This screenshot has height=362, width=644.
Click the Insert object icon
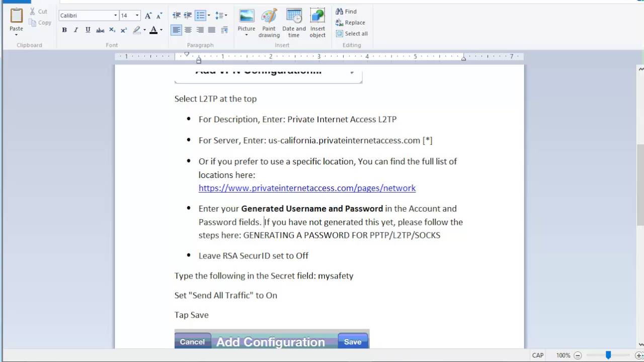(x=317, y=16)
